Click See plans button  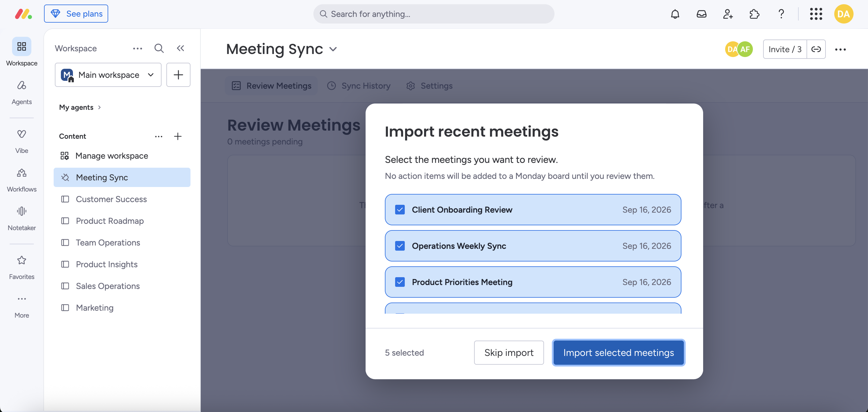76,14
